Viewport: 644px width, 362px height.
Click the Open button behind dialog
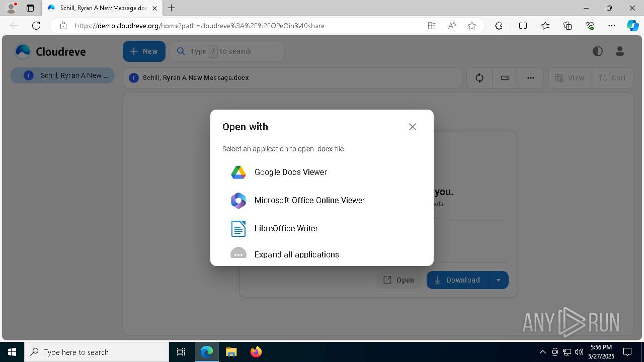coord(399,280)
